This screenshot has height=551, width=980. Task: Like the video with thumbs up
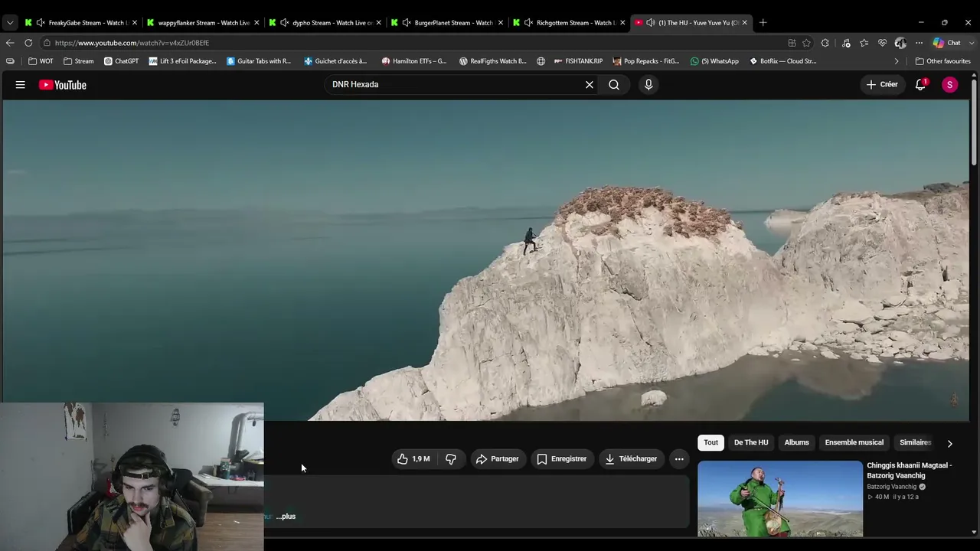(x=413, y=459)
